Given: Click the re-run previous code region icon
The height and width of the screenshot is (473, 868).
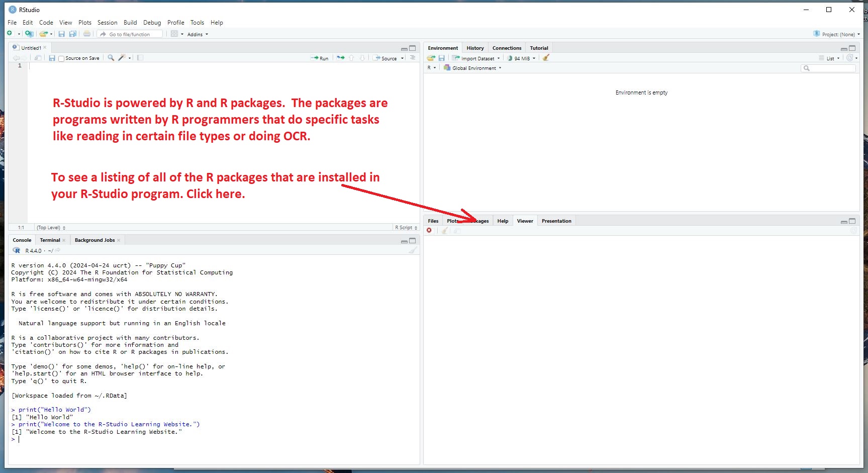Looking at the screenshot, I should tap(341, 58).
